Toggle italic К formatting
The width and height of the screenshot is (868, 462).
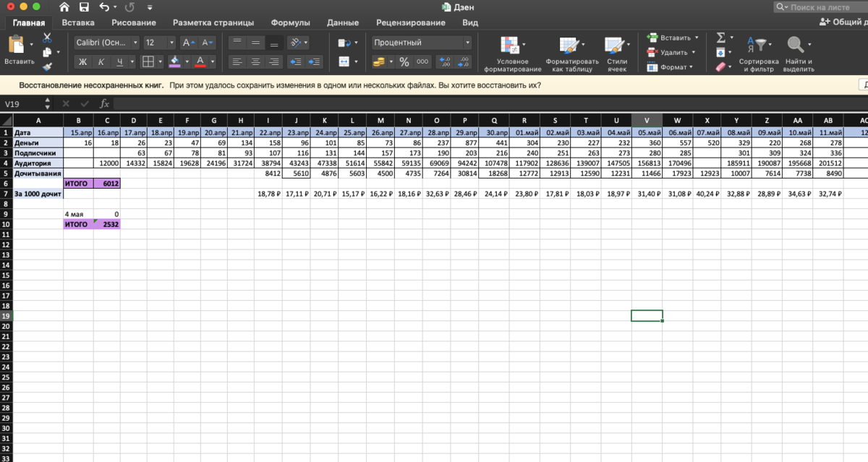click(x=101, y=61)
